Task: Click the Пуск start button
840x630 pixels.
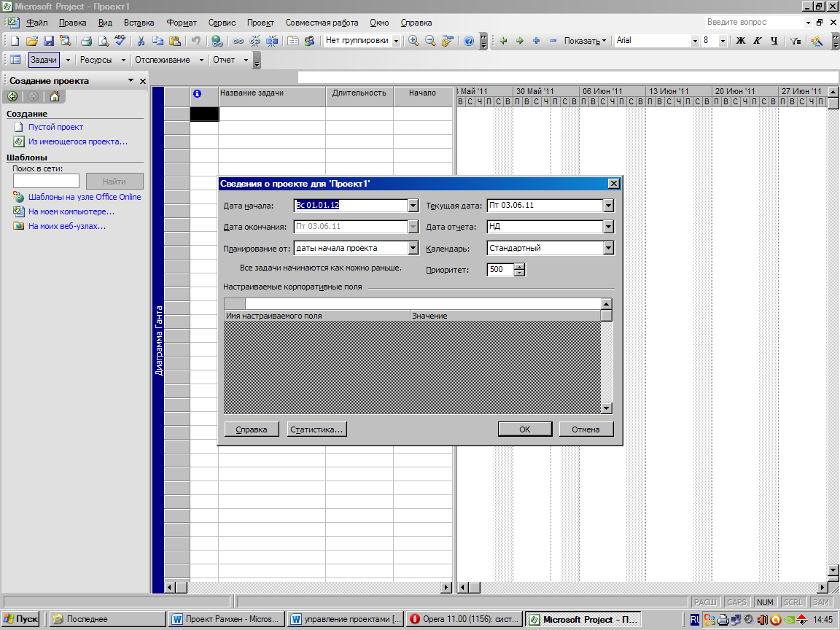Action: point(21,619)
